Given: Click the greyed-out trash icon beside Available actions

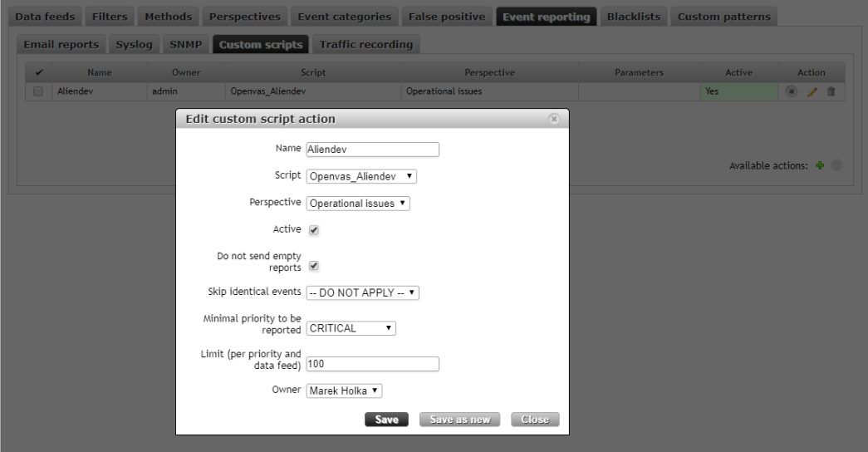Looking at the screenshot, I should 836,166.
